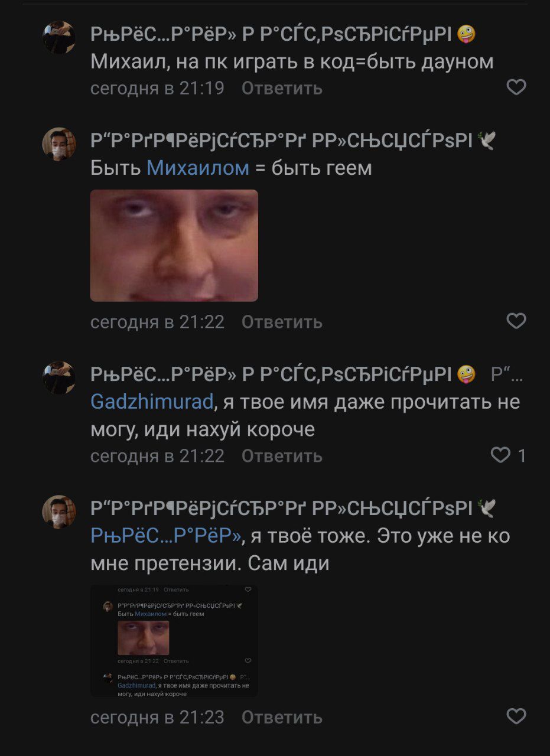Like the comment posted at 21:19

point(516,87)
